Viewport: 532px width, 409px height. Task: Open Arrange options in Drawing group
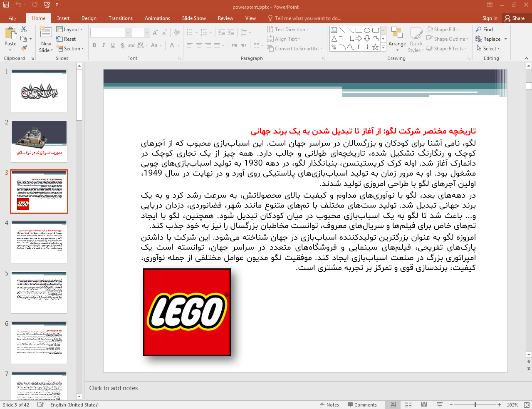[397, 40]
